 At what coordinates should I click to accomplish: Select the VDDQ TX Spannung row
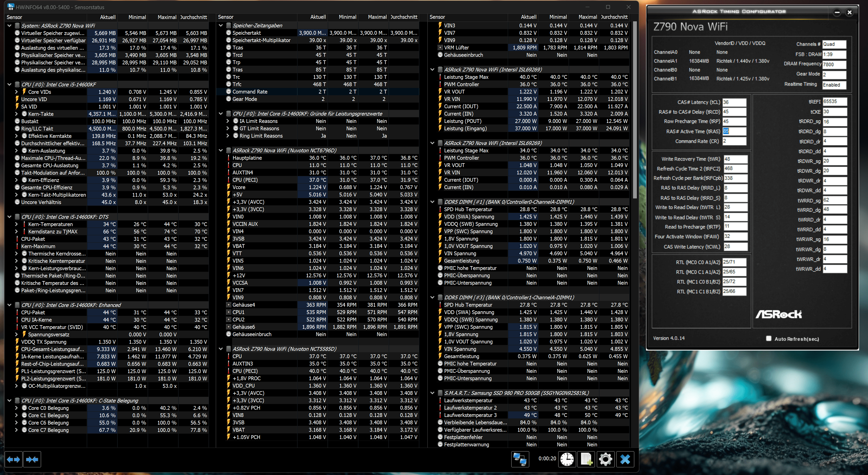(x=107, y=342)
